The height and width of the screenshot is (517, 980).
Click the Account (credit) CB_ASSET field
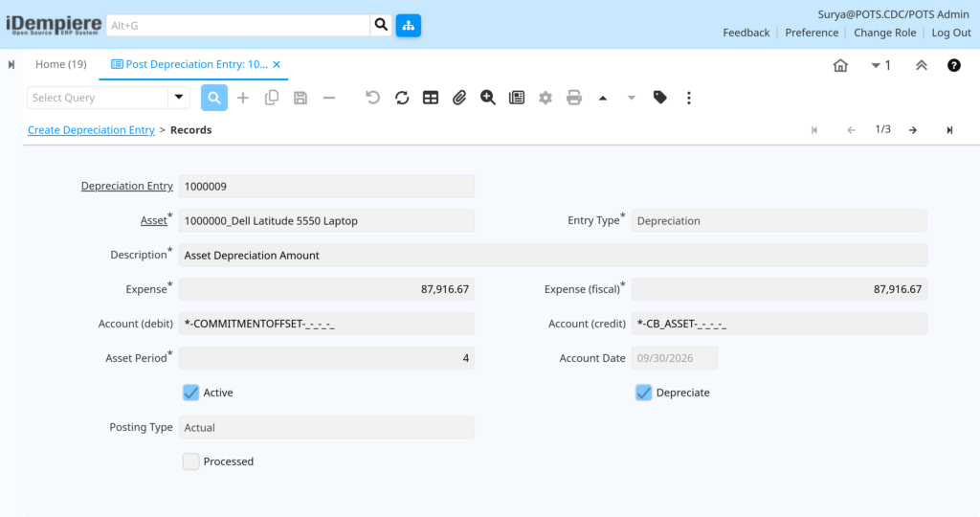[x=779, y=324]
